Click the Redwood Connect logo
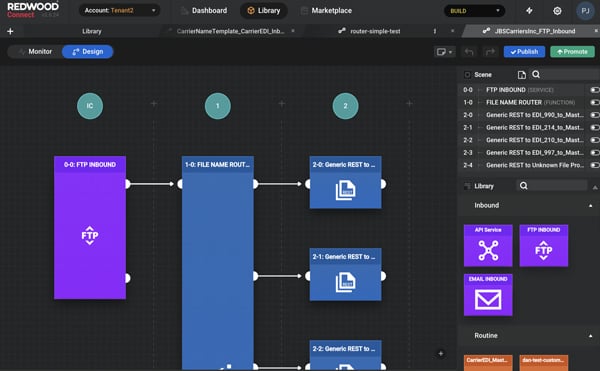The width and height of the screenshot is (600, 371). 33,10
